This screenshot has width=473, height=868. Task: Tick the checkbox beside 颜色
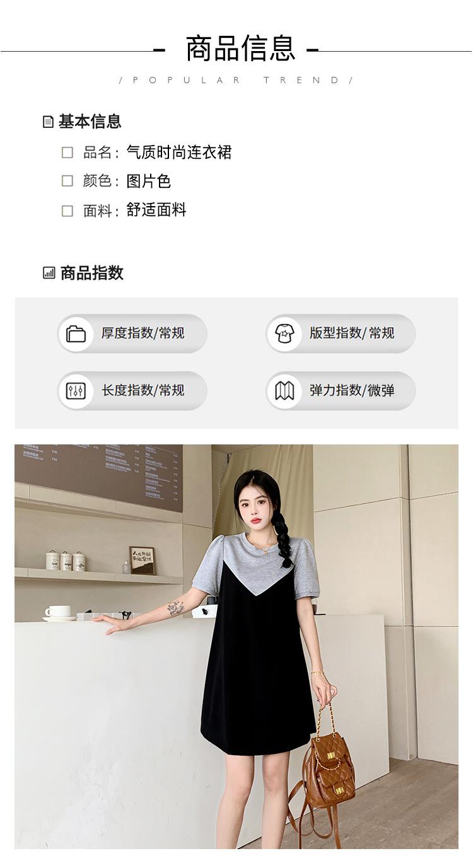click(67, 181)
